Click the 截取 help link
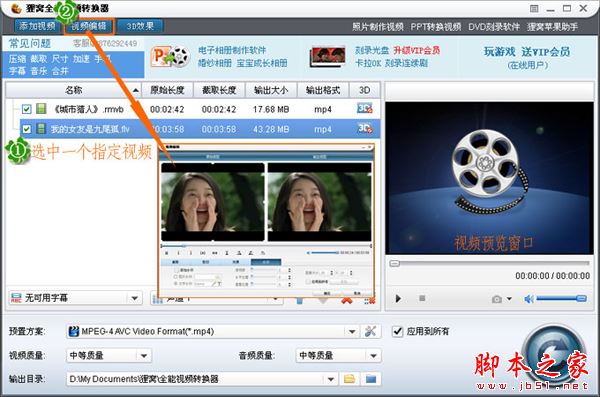Screen dimensions: 600x397 click(x=39, y=59)
